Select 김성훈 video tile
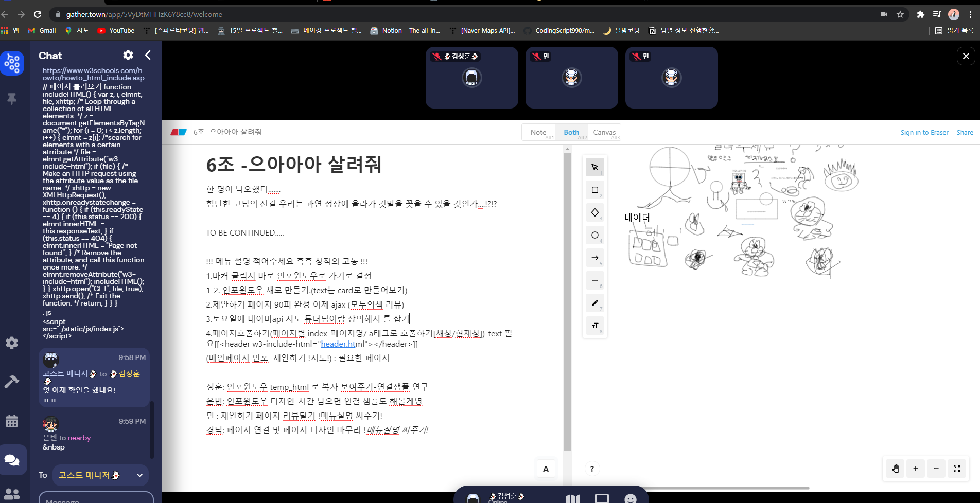The image size is (980, 503). 472,78
